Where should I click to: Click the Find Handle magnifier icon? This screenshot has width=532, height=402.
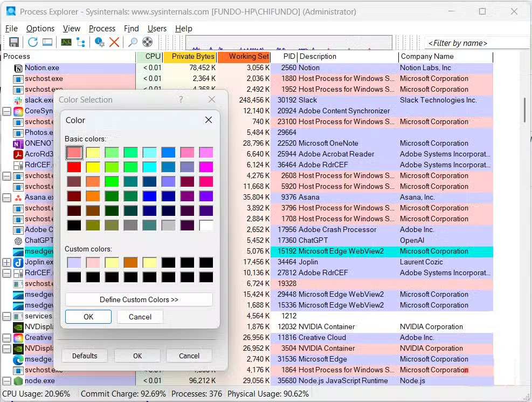[x=133, y=42]
